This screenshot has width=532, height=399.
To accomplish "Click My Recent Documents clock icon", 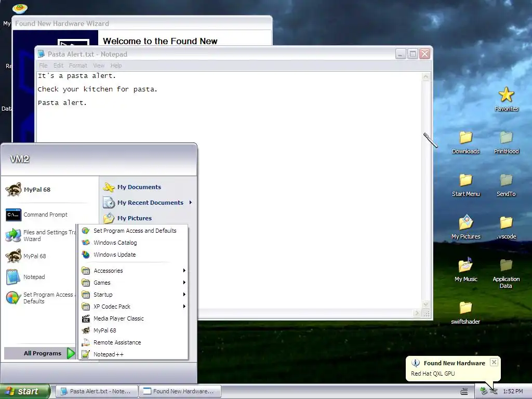I will coord(109,203).
